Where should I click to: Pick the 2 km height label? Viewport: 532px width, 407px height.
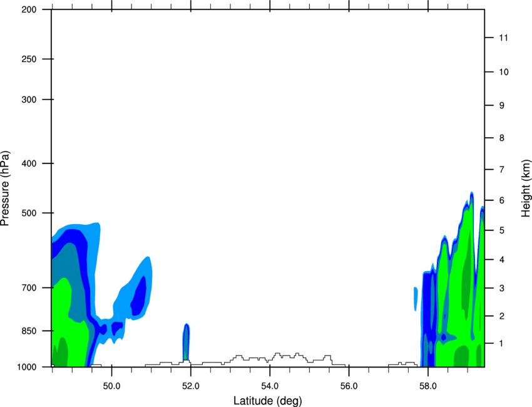coord(502,316)
